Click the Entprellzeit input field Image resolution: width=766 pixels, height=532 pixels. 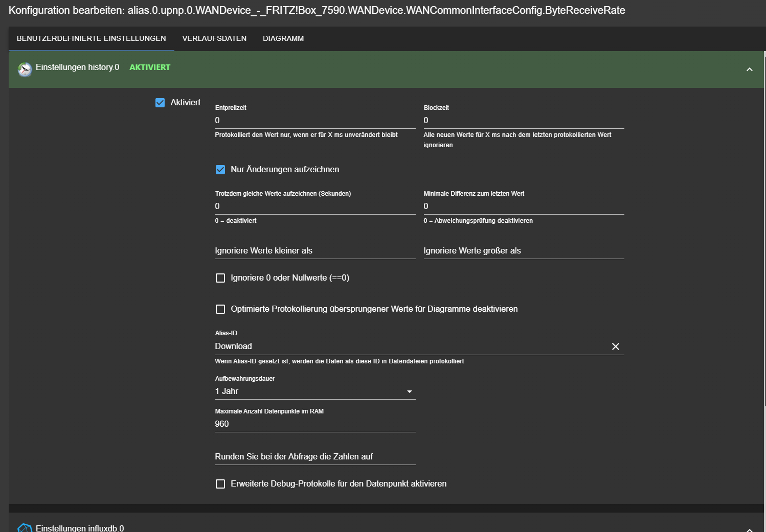point(314,121)
